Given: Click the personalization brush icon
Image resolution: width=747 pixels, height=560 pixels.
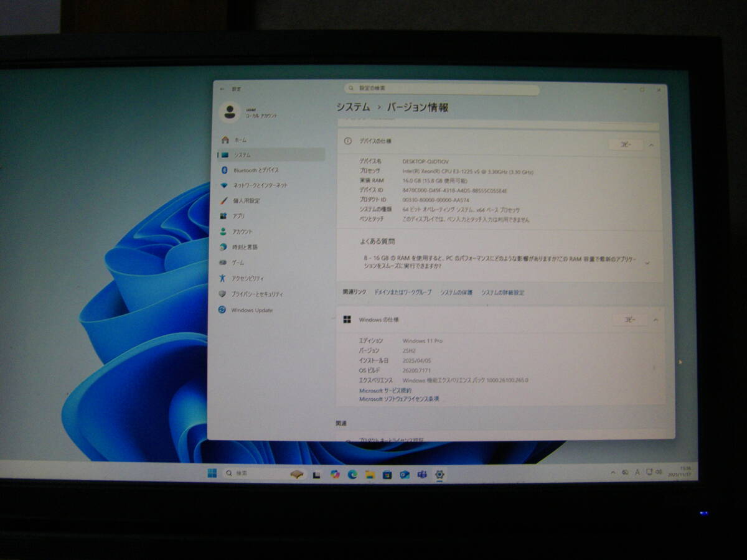Looking at the screenshot, I should click(223, 200).
